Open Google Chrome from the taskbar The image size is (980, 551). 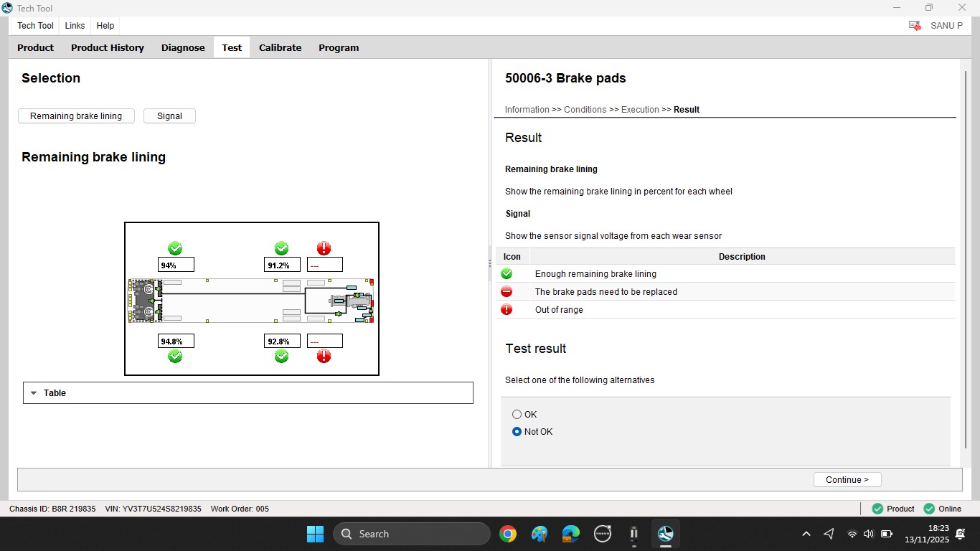(508, 534)
